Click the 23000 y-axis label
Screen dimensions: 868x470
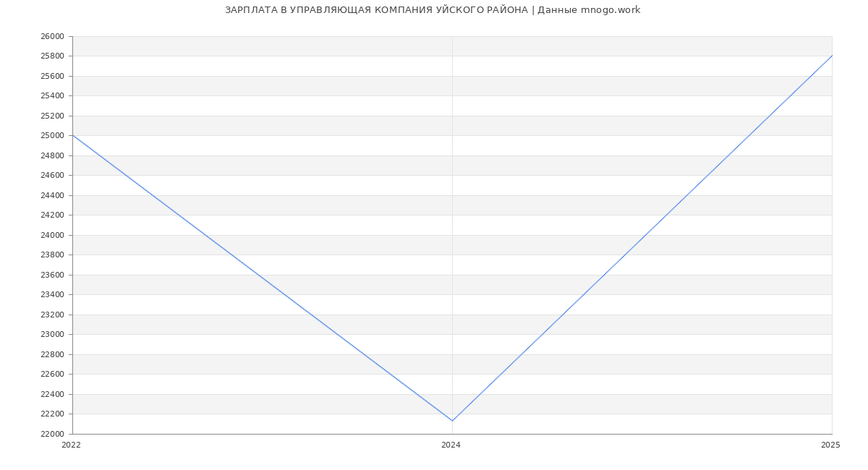pos(52,335)
